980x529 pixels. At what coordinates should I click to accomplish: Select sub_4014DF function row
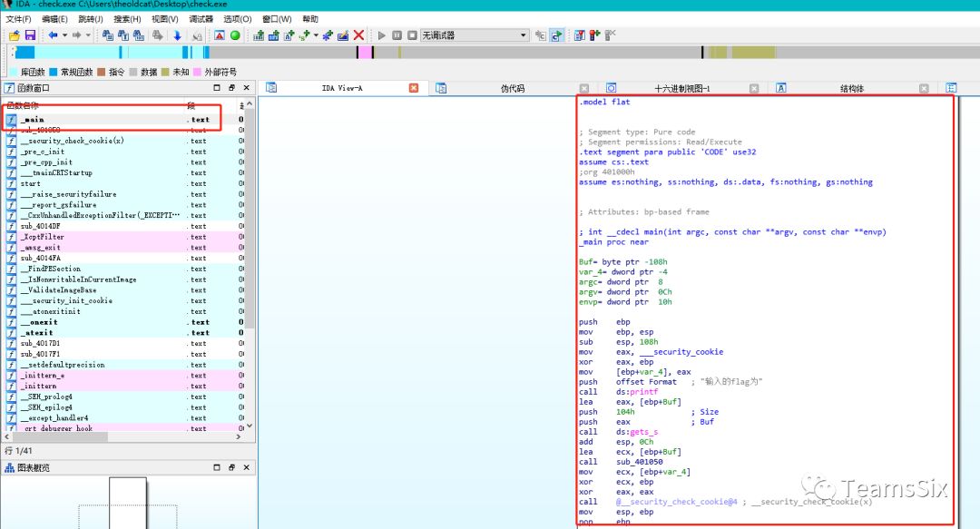[x=125, y=226]
